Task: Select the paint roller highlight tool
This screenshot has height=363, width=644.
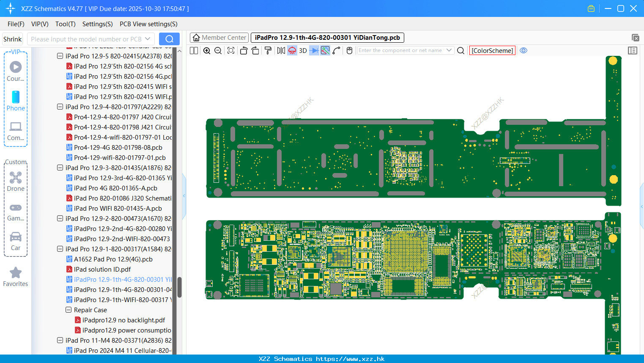Action: [x=268, y=50]
